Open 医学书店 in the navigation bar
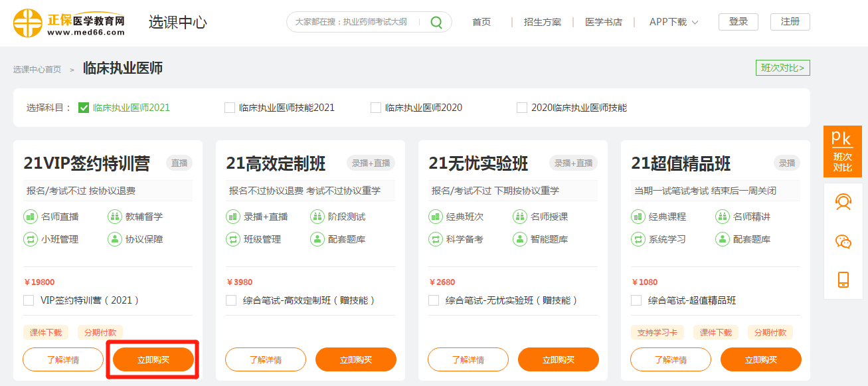Image resolution: width=868 pixels, height=386 pixels. [604, 22]
